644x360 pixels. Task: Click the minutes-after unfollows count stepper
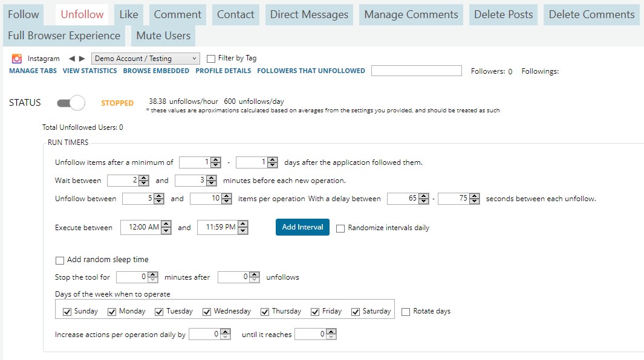[x=239, y=277]
